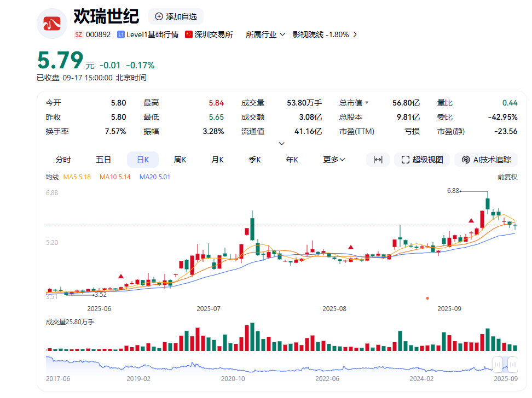Switch to the 五日 chart tab
The width and height of the screenshot is (532, 398).
[x=103, y=160]
